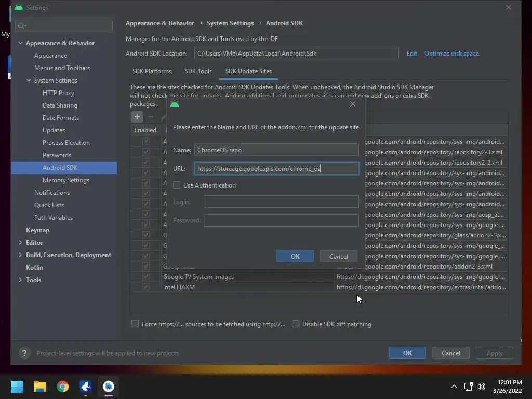Open Path Variables settings
The width and height of the screenshot is (532, 399).
point(54,218)
